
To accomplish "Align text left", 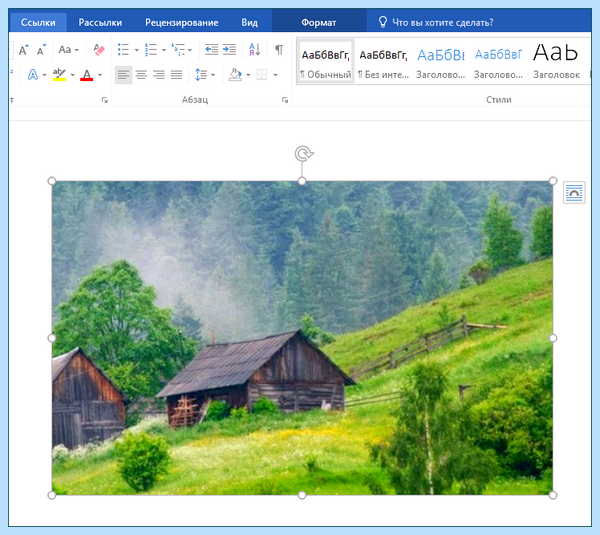I will (x=124, y=75).
